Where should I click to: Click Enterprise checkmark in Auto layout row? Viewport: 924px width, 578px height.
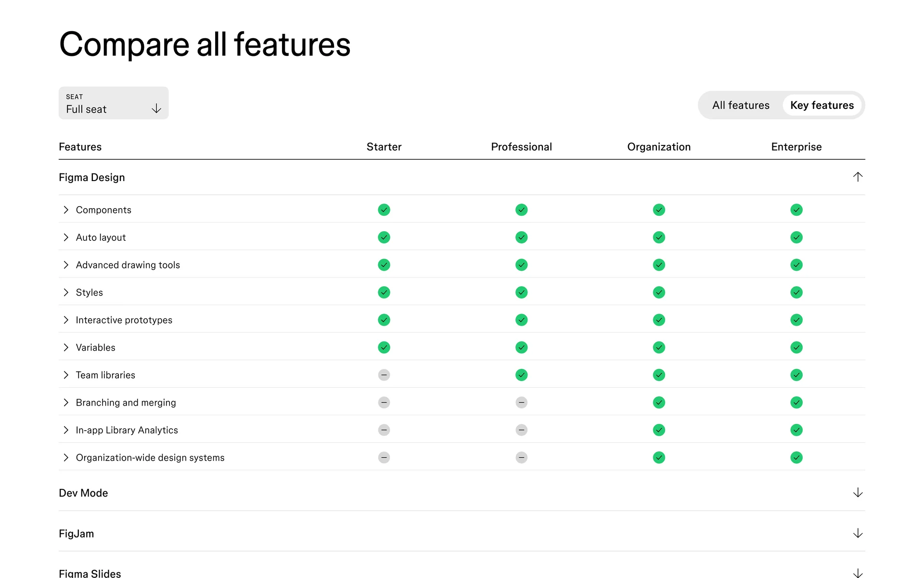[796, 237]
